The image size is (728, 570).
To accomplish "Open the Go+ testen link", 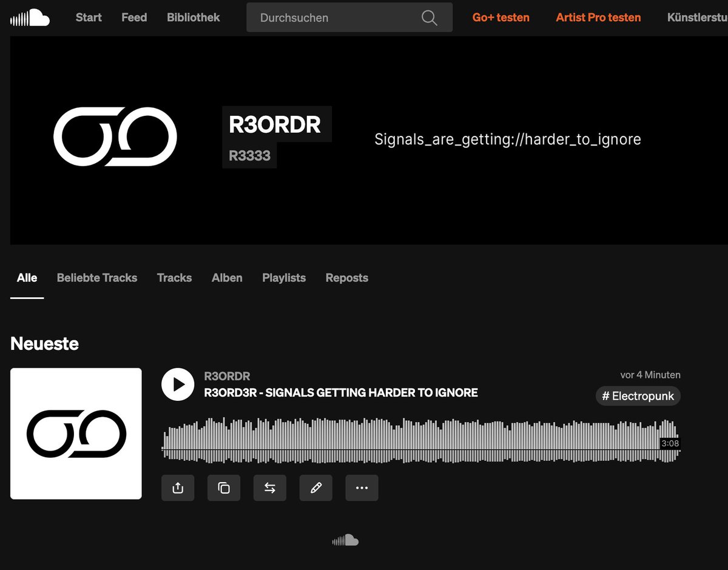I will click(x=501, y=18).
